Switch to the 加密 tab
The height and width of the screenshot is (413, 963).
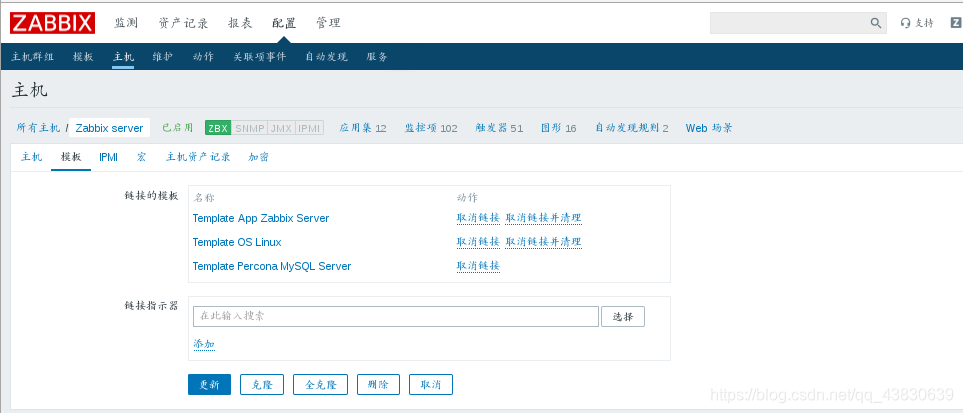click(x=259, y=157)
